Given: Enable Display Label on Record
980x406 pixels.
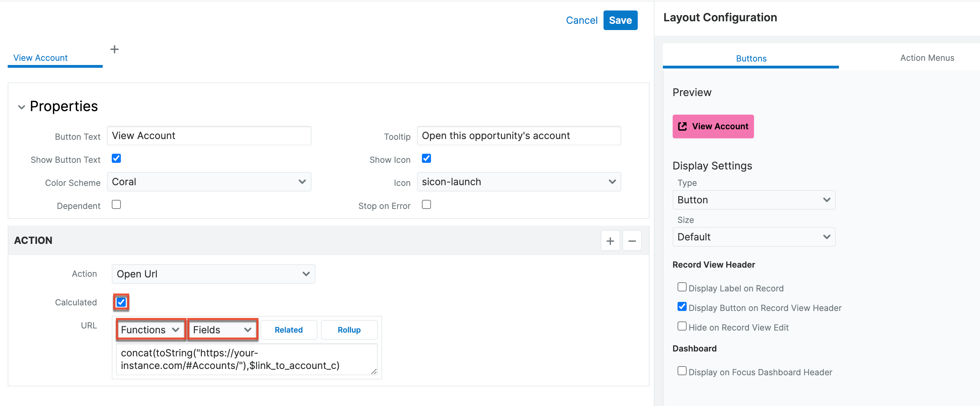Looking at the screenshot, I should coord(681,287).
